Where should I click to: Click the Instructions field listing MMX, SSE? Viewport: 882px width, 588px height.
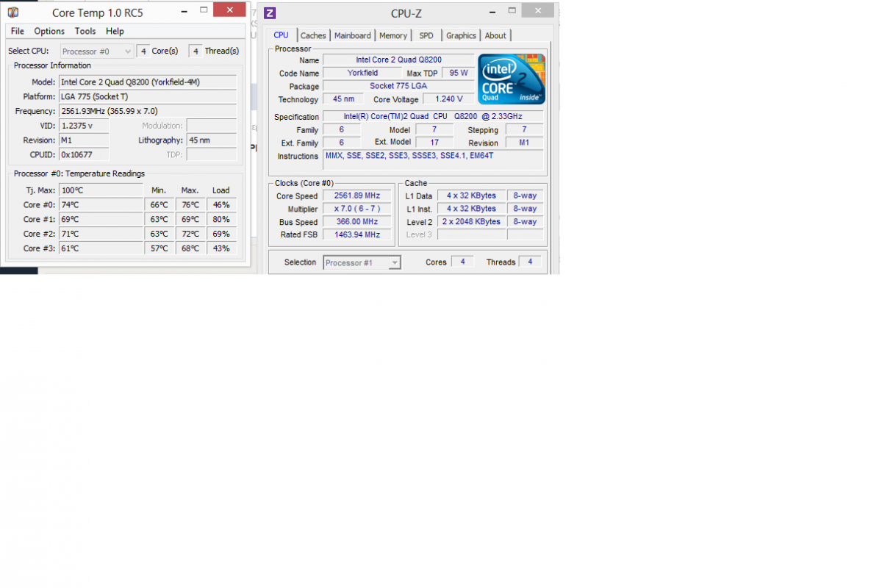coord(433,160)
